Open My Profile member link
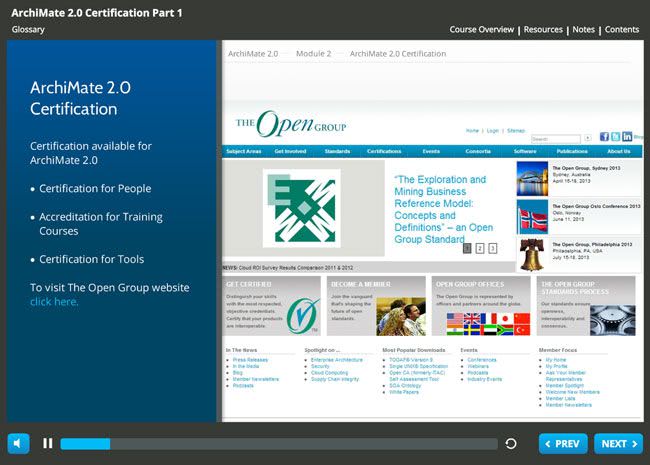 [556, 366]
